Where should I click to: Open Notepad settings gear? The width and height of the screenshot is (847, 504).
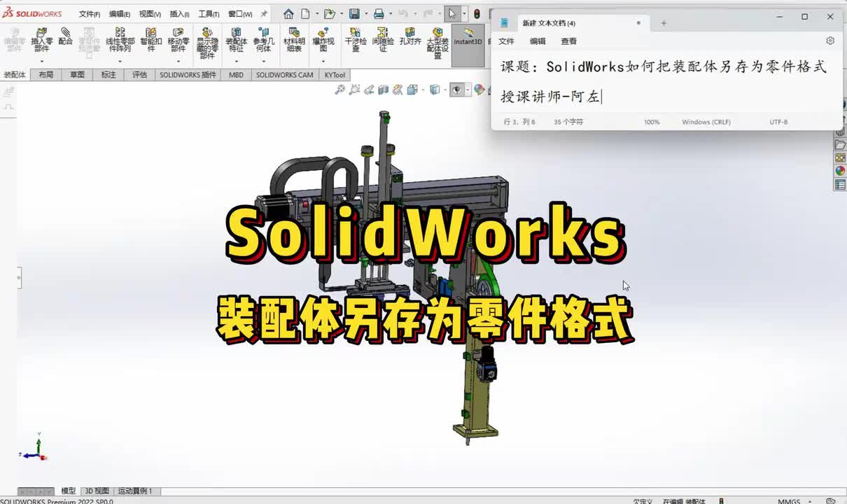tap(830, 41)
